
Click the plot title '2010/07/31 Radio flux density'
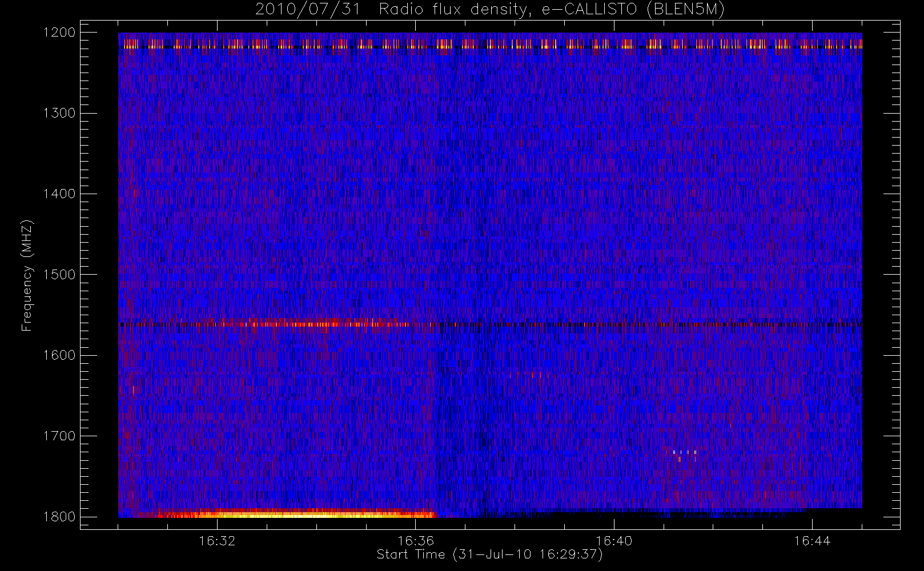[490, 10]
